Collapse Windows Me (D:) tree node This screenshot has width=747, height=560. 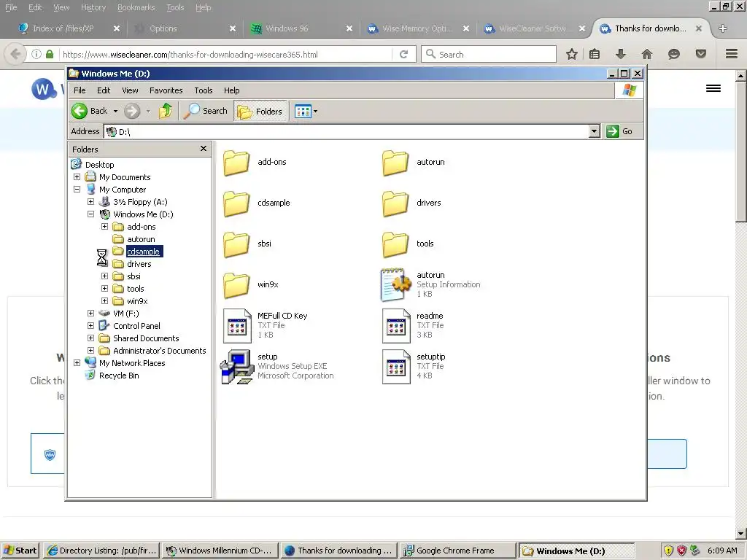point(90,214)
